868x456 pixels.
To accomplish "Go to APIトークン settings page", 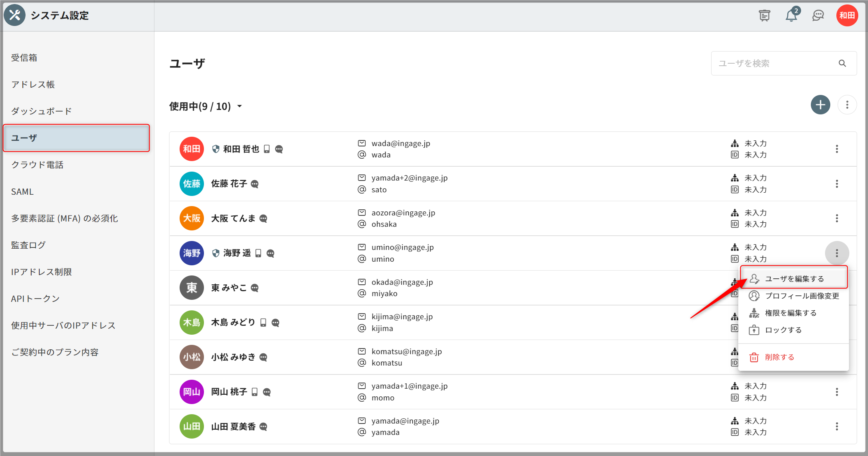I will point(35,299).
